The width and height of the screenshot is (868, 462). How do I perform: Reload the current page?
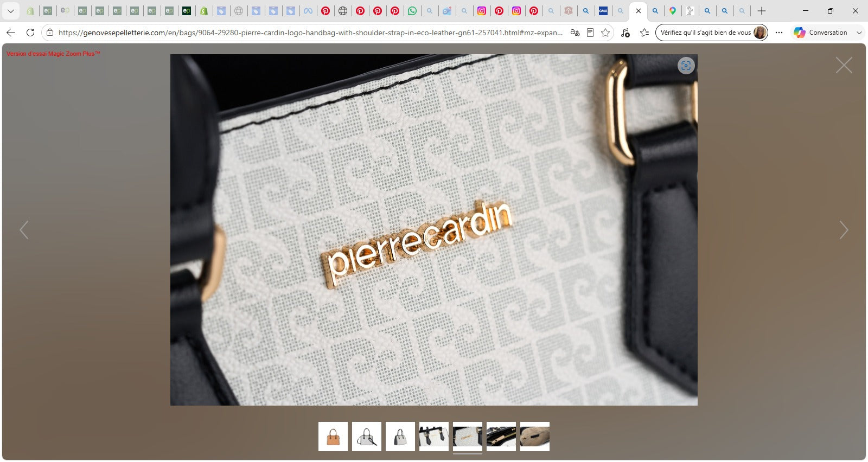(x=30, y=33)
